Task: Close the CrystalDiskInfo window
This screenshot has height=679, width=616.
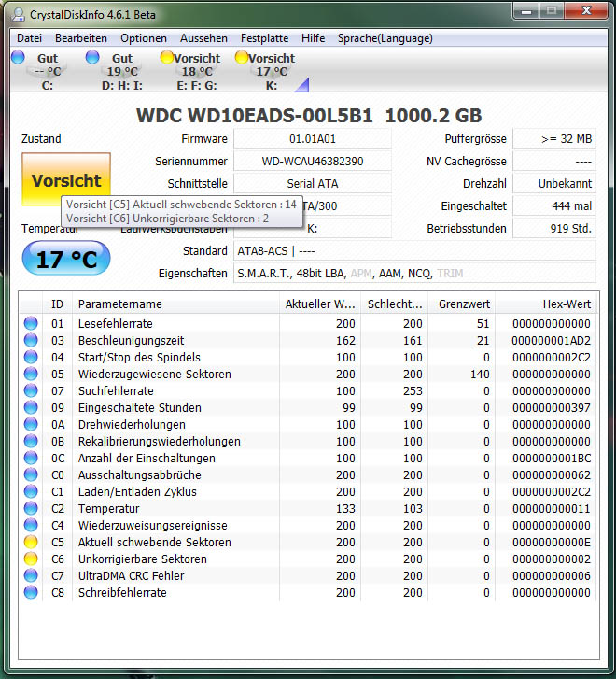Action: tap(586, 12)
